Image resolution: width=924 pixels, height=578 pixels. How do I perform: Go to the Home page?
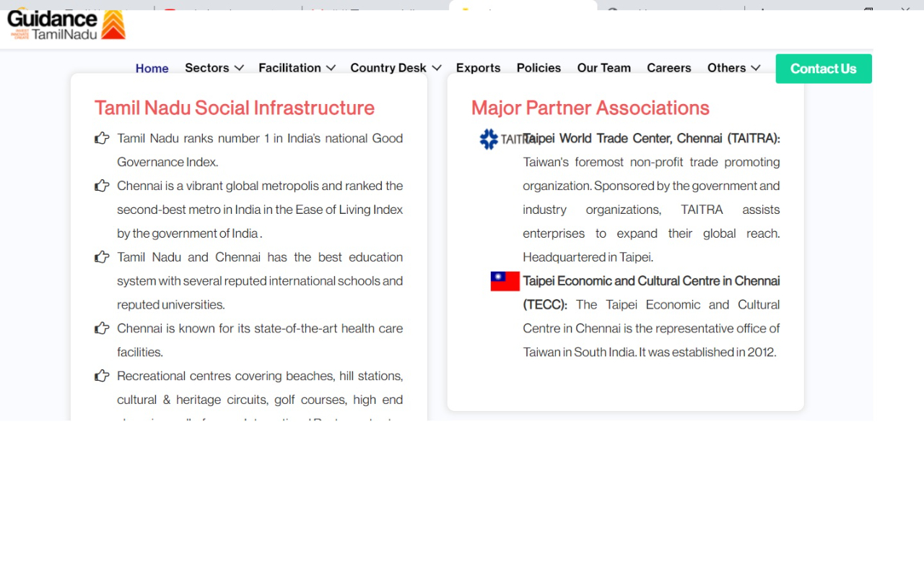click(152, 69)
